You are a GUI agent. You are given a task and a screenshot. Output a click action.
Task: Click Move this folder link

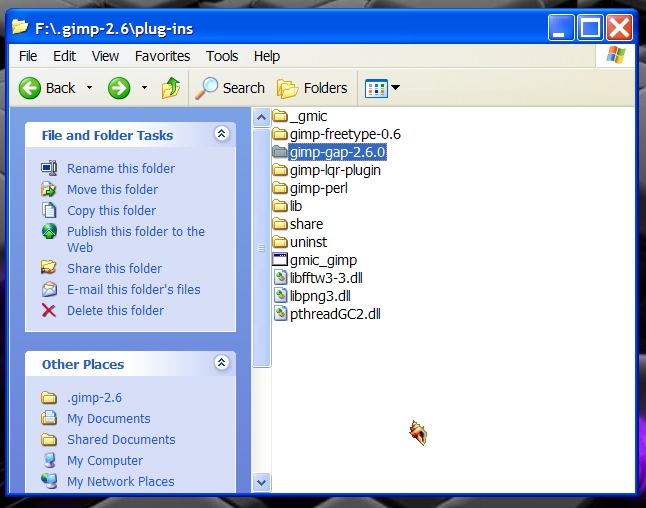[x=112, y=190]
